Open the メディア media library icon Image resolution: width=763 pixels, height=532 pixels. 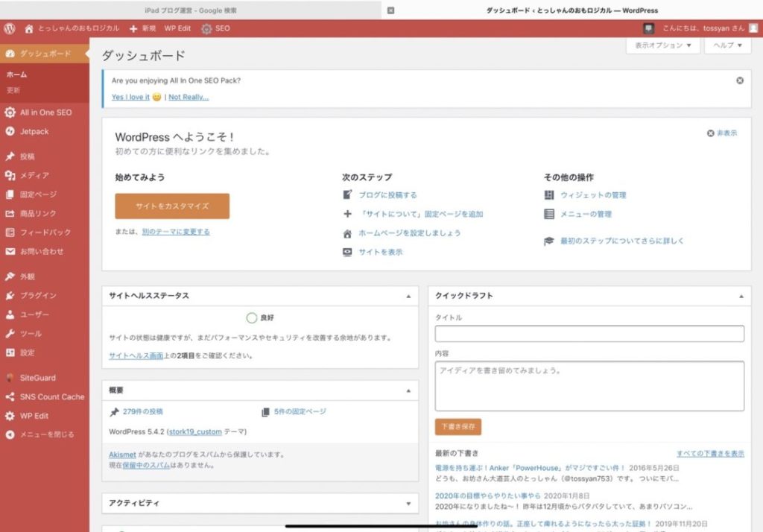10,175
